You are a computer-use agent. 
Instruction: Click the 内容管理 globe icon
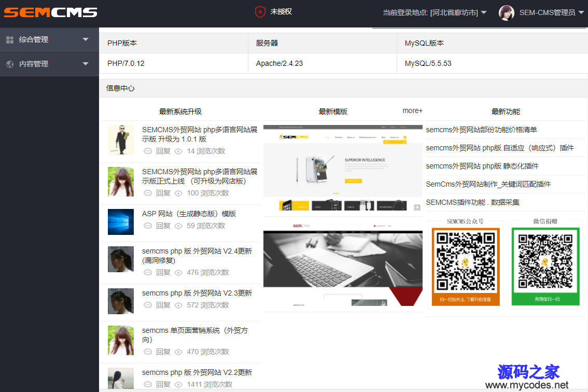(x=10, y=64)
